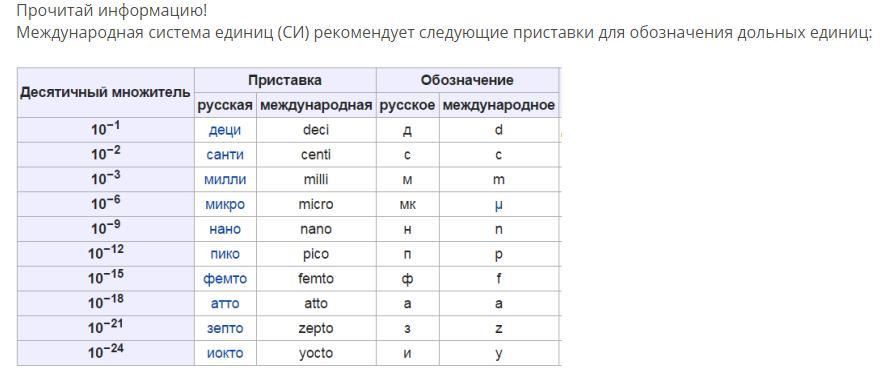Click the Приставка header cell
891x372 pixels.
(x=285, y=80)
